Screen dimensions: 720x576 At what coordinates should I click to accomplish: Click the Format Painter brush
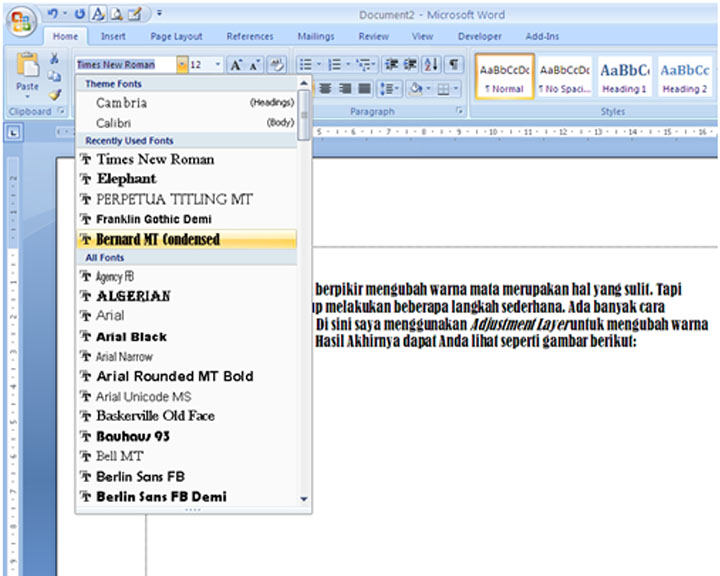[55, 94]
